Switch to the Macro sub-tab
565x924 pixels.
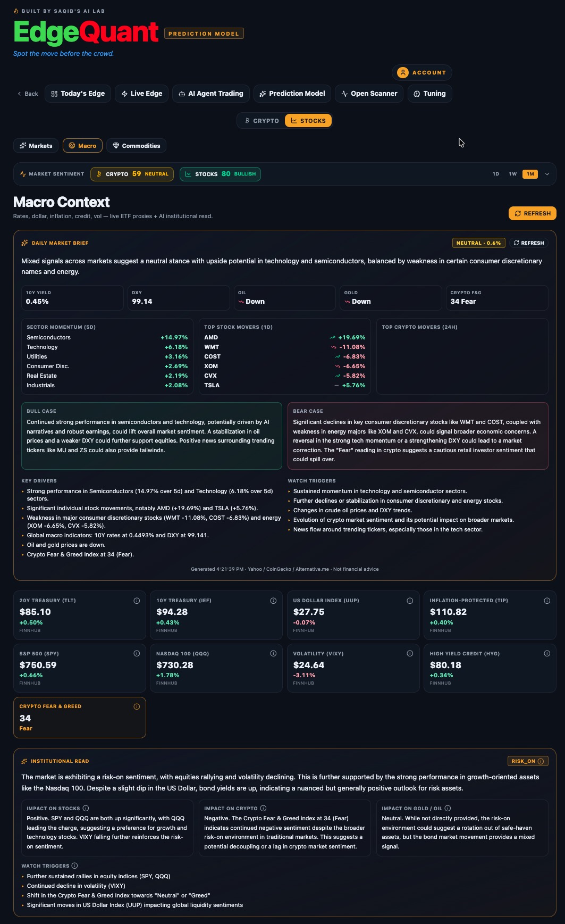pyautogui.click(x=82, y=146)
